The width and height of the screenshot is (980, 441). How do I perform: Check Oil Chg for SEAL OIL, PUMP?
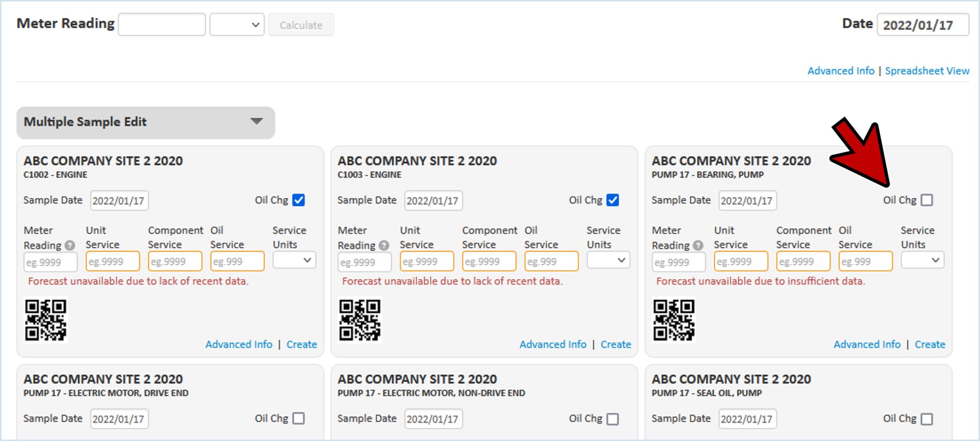[927, 418]
